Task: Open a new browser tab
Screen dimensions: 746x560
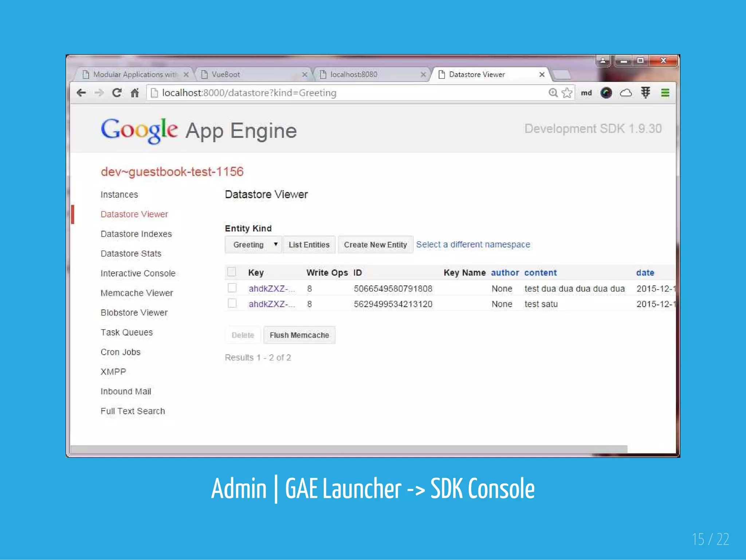Action: tap(561, 75)
